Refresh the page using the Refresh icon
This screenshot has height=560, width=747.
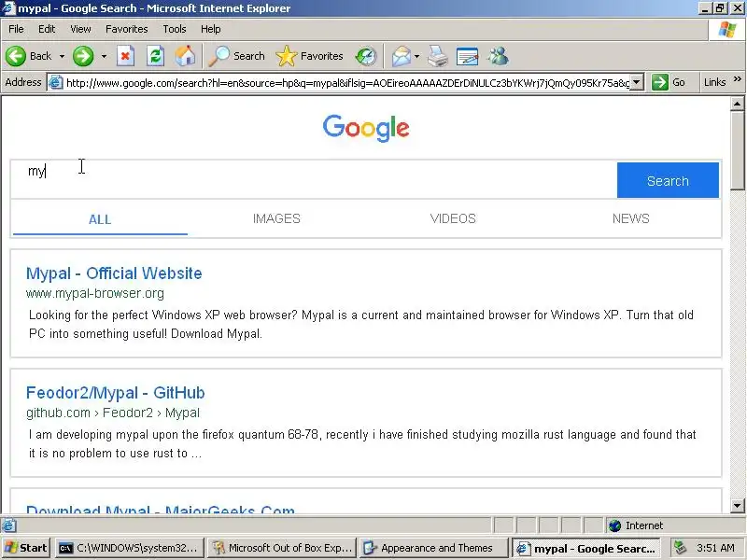click(x=155, y=56)
